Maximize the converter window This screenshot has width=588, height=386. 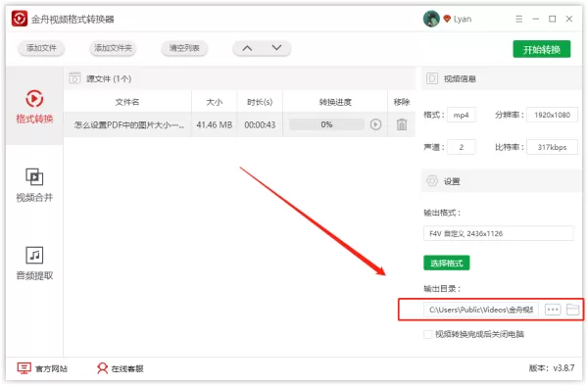(553, 19)
